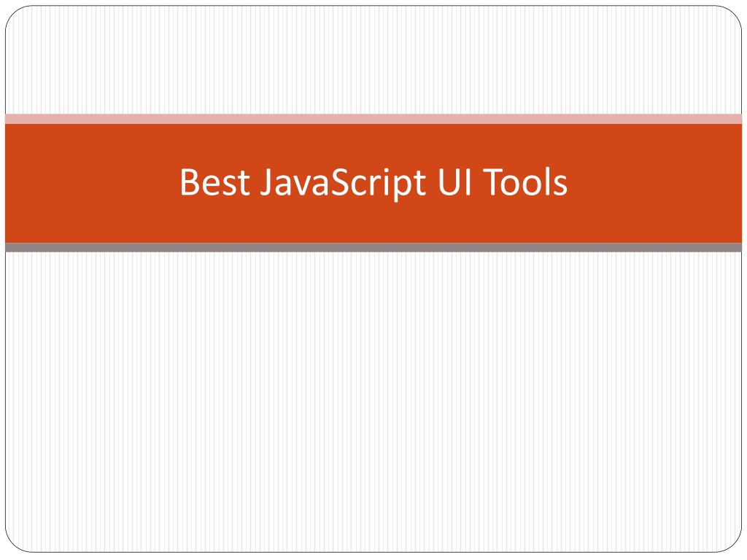Select the gray stripe below the orange banner
This screenshot has height=560, width=747.
pos(373,248)
